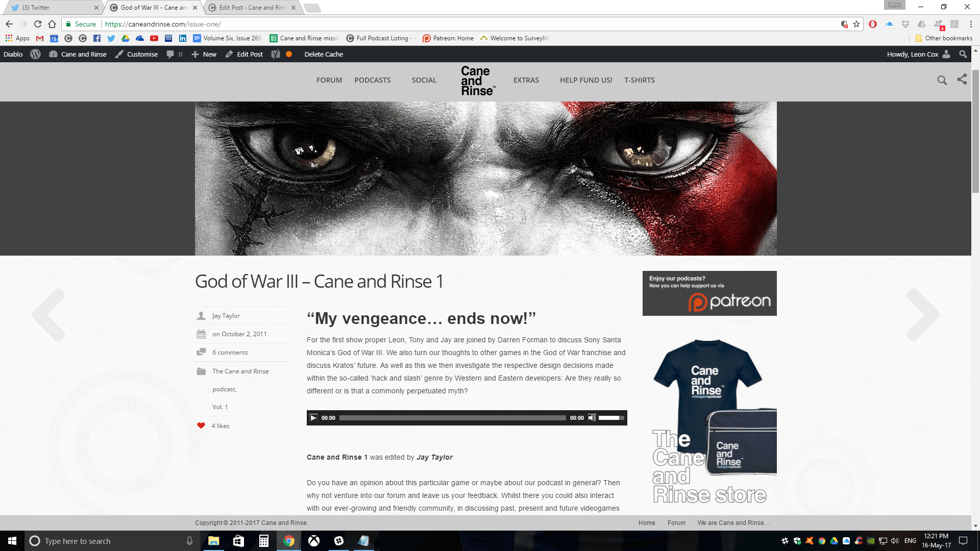Viewport: 980px width, 551px height.
Task: Adjust the audio player volume slider
Action: click(x=611, y=418)
